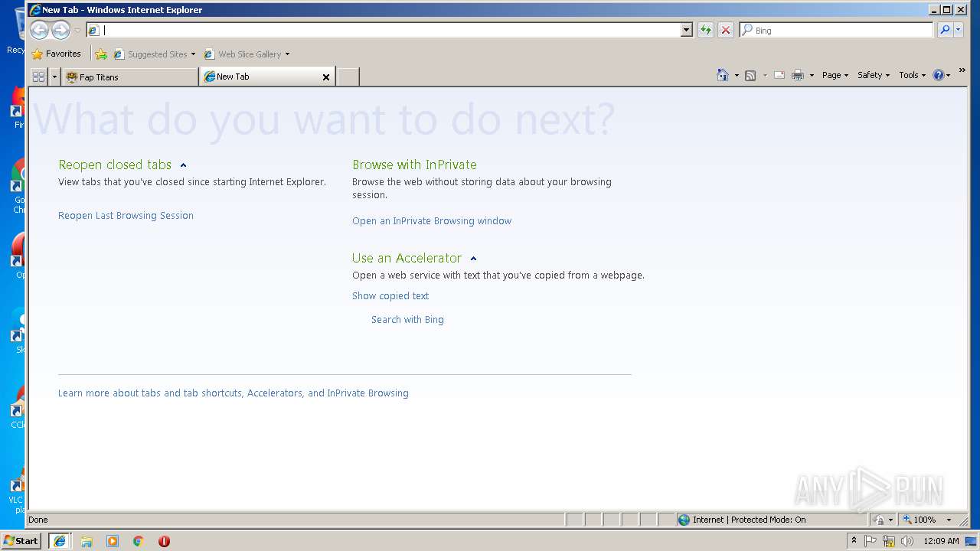This screenshot has height=551, width=980.
Task: Click the network status tray icon
Action: 889,541
